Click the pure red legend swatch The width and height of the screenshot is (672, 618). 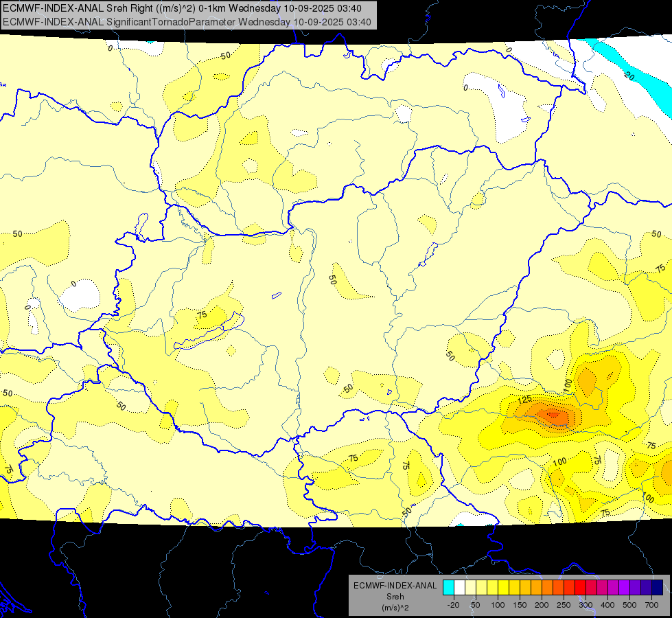tap(580, 587)
